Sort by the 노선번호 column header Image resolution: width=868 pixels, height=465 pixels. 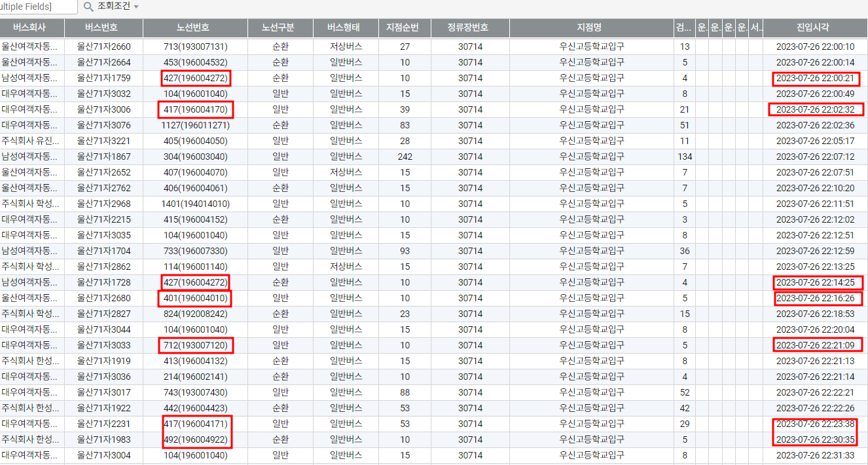[x=195, y=28]
